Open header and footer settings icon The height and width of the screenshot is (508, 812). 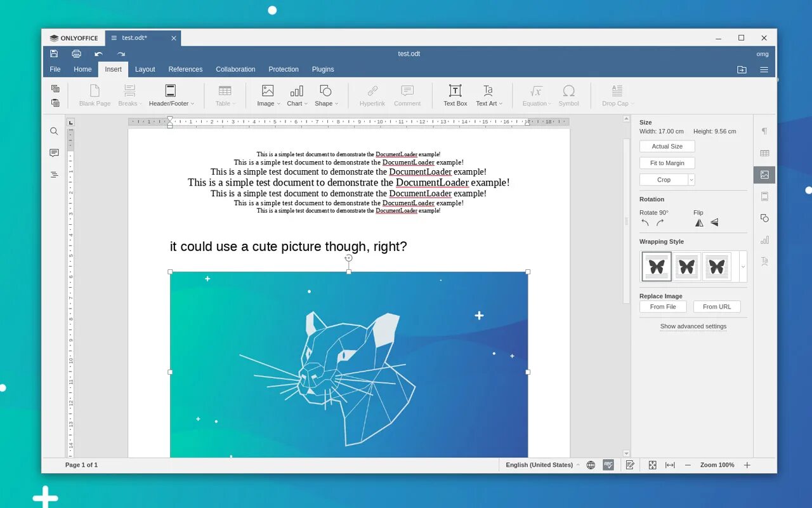764,196
